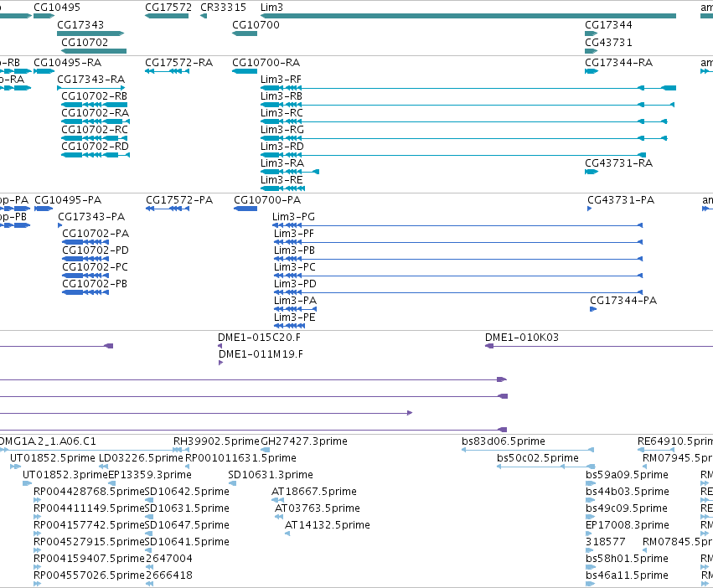
Task: Open EST GH27427.3prime
Action: [304, 441]
